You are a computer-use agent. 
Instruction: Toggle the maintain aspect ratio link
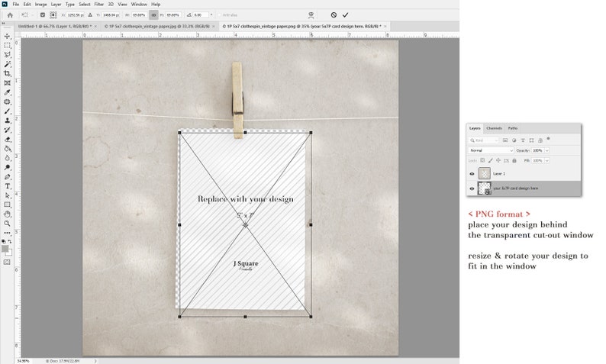(x=153, y=15)
